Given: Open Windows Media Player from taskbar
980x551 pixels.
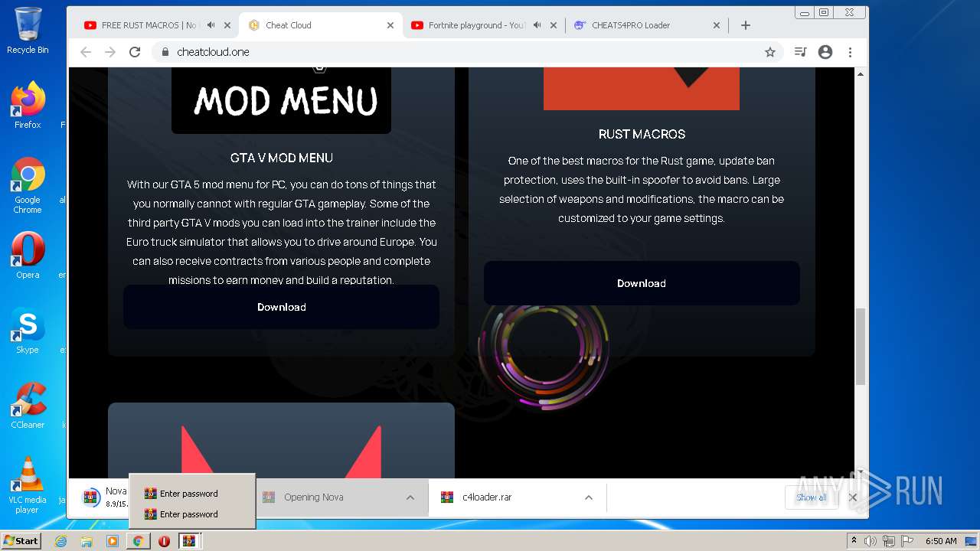Looking at the screenshot, I should [113, 541].
